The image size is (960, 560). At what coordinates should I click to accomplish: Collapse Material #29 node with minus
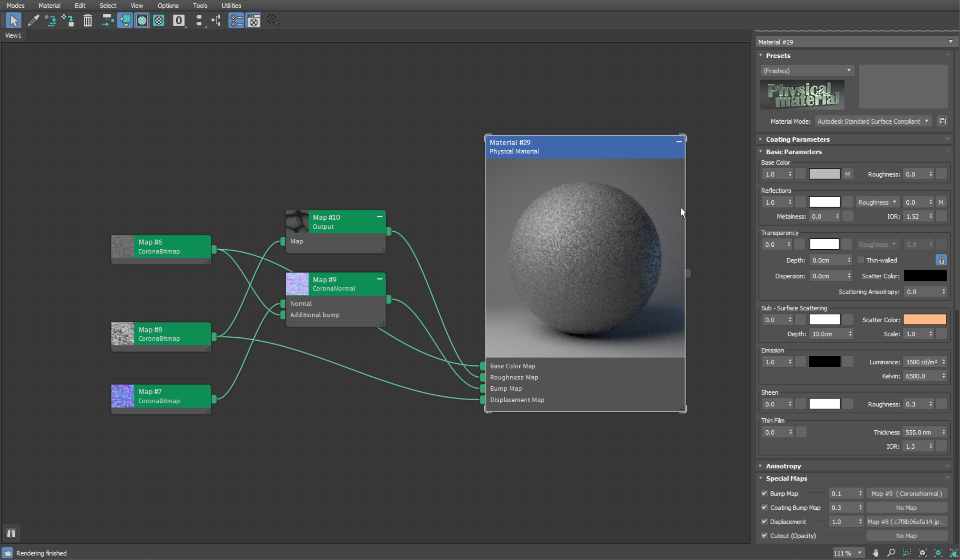pyautogui.click(x=679, y=142)
